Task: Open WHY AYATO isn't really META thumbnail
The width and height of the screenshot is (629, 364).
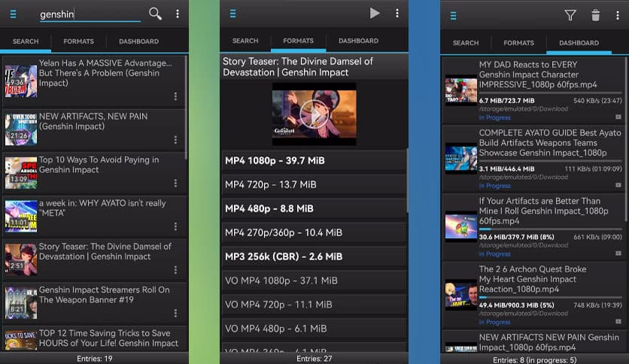Action: pyautogui.click(x=21, y=216)
